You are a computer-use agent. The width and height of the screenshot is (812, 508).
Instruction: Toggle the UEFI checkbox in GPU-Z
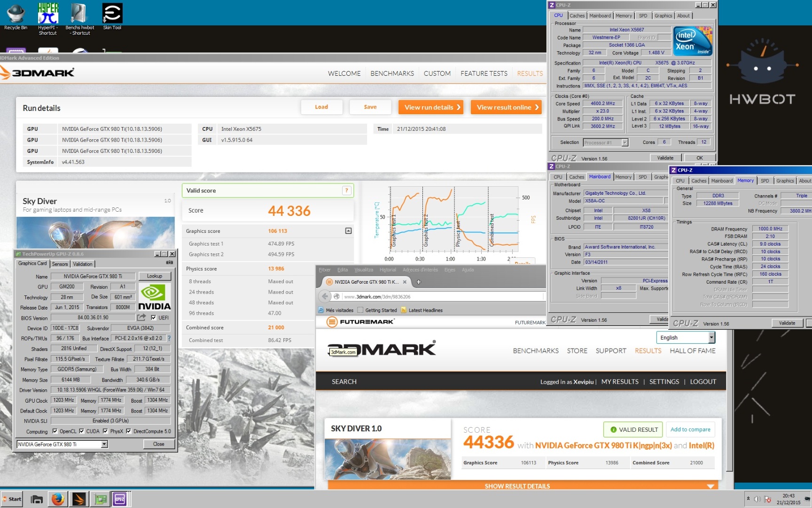153,317
